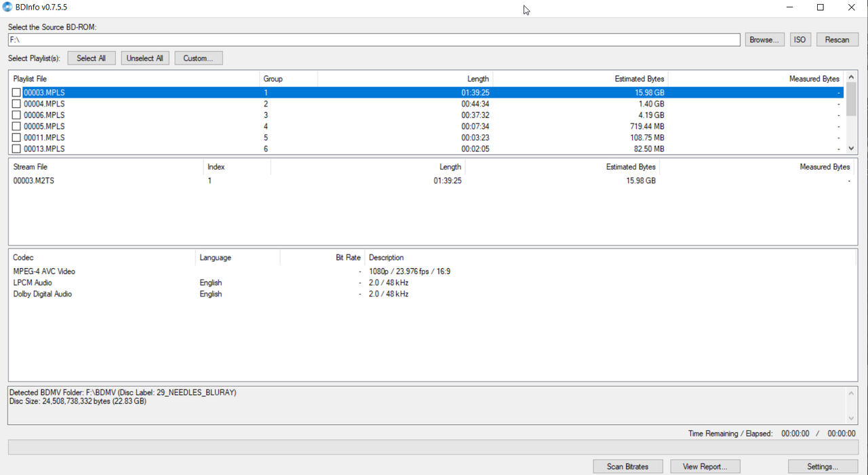This screenshot has width=868, height=475.
Task: Click the 1.40 GB estimated bytes cell
Action: pos(651,104)
